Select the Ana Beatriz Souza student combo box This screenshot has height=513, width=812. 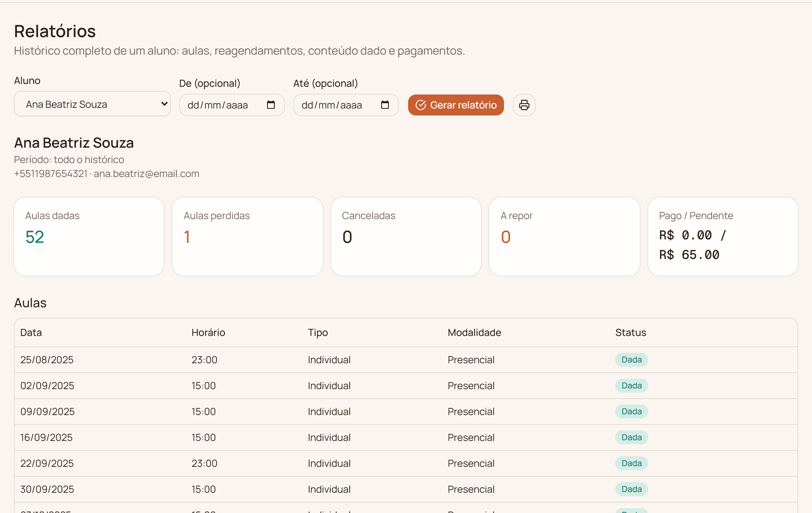[92, 104]
